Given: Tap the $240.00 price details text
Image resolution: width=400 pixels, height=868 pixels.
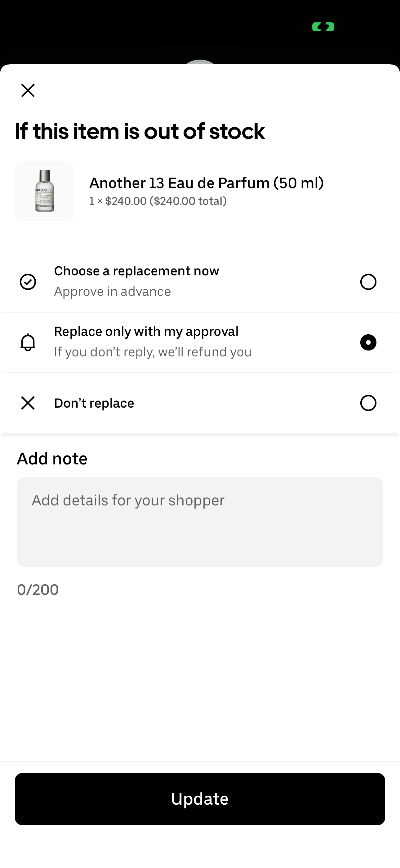Looking at the screenshot, I should pos(158,201).
